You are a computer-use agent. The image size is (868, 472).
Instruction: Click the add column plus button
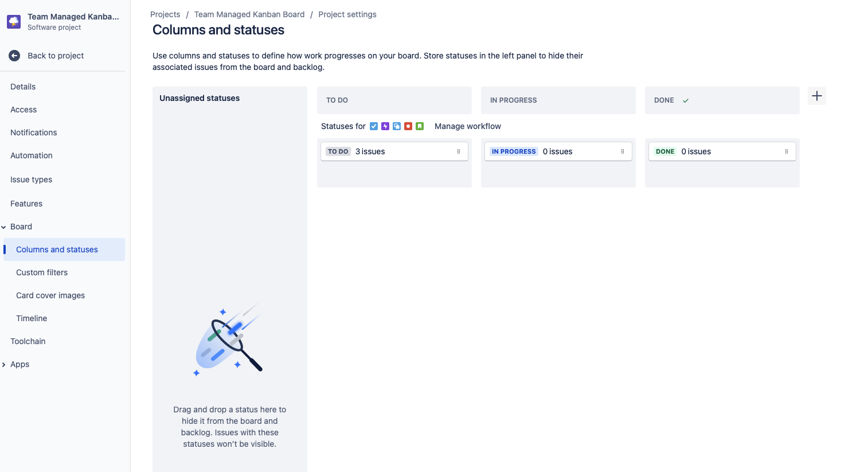(817, 96)
